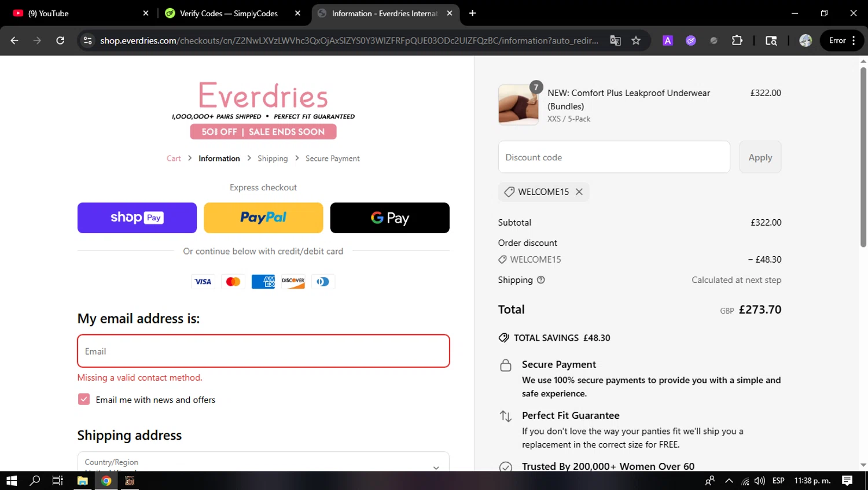Click the browser address bar URL
The height and width of the screenshot is (490, 868).
[349, 40]
